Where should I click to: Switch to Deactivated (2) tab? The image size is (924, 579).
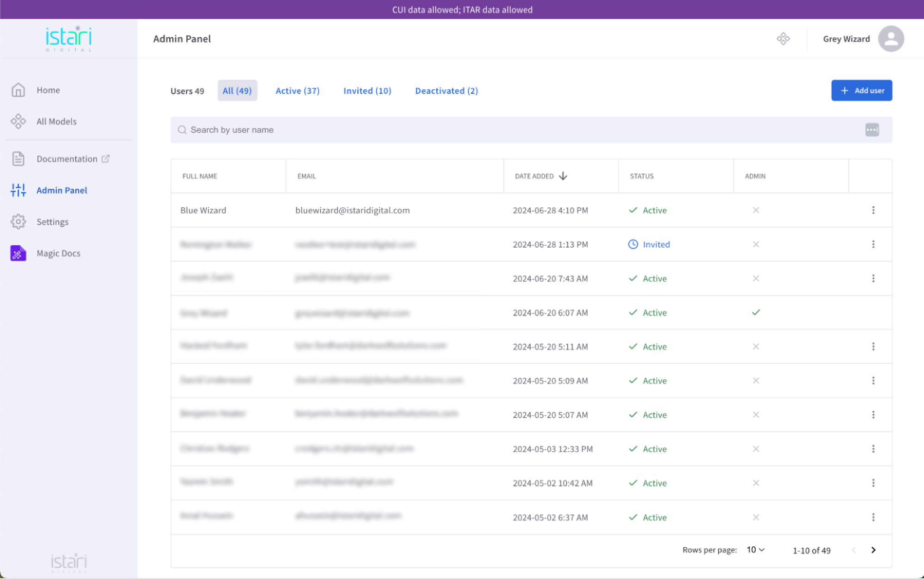point(446,91)
